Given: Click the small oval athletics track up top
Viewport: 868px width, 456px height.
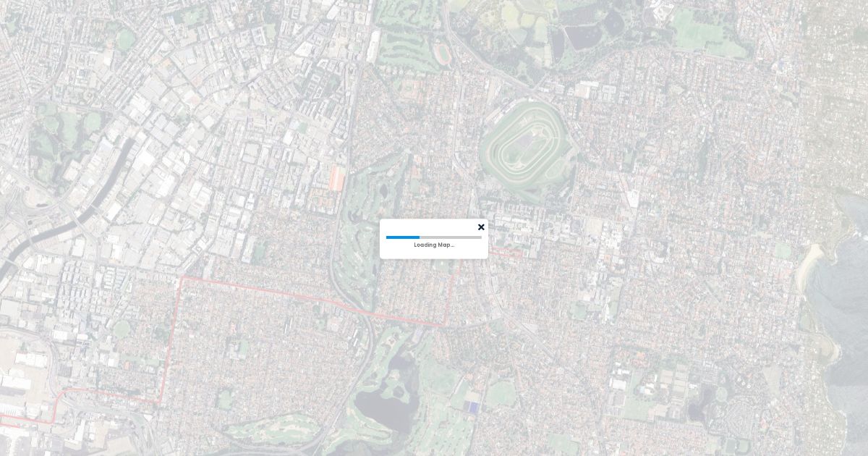Looking at the screenshot, I should [x=442, y=53].
